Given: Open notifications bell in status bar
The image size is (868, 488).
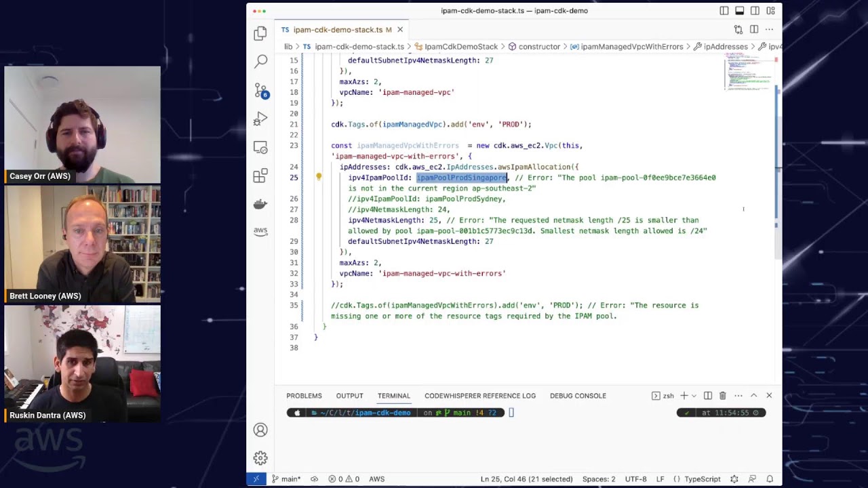Looking at the screenshot, I should [x=770, y=479].
